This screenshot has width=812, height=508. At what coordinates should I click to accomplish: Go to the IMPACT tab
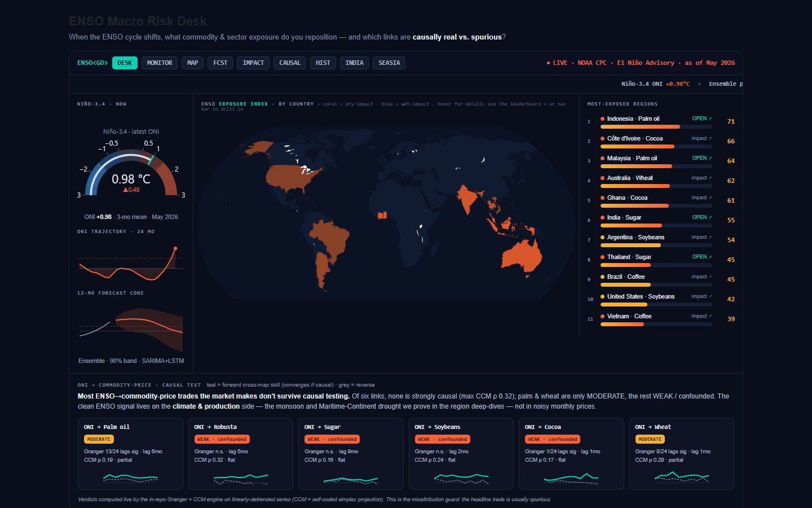click(x=253, y=63)
